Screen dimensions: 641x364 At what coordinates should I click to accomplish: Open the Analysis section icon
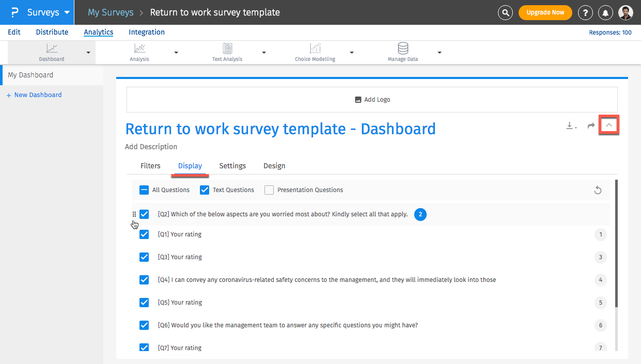pyautogui.click(x=139, y=49)
